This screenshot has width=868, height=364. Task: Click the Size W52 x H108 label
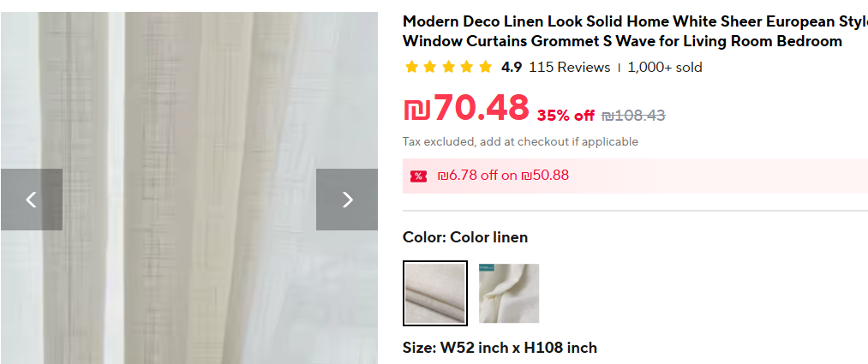pyautogui.click(x=500, y=348)
